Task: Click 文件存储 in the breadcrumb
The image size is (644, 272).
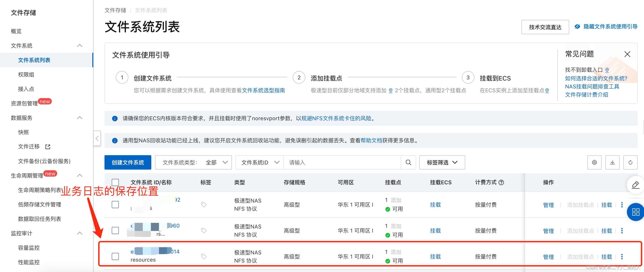Action: point(115,10)
